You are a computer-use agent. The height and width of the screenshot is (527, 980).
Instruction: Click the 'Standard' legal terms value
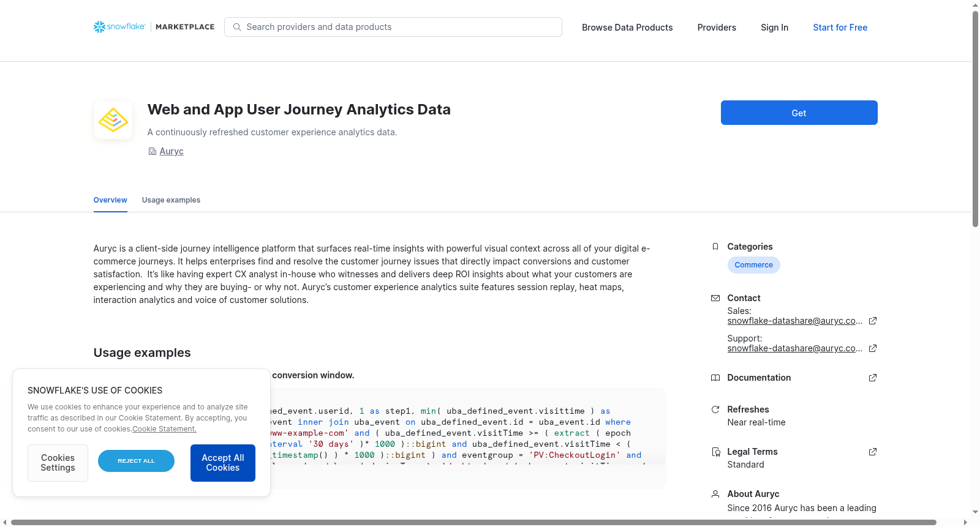click(745, 465)
